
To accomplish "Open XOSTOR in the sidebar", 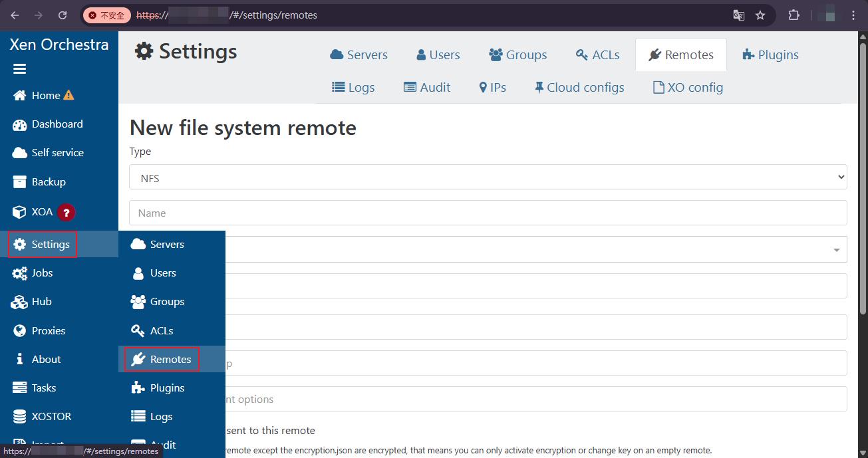I will point(42,417).
